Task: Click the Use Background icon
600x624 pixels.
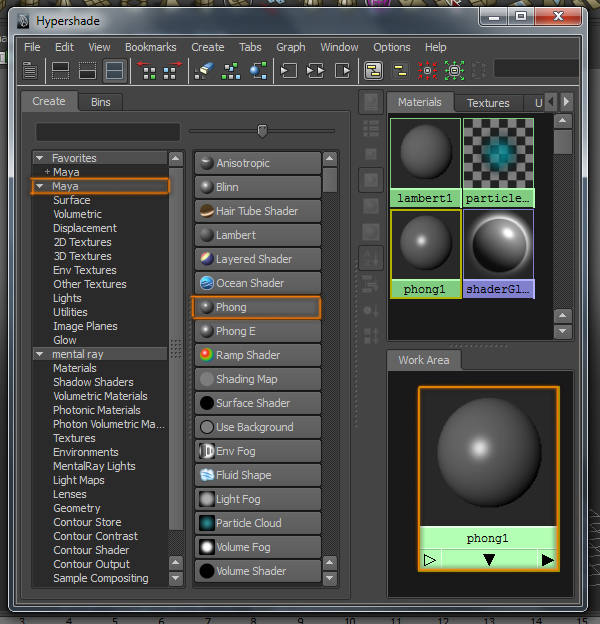Action: tap(206, 427)
